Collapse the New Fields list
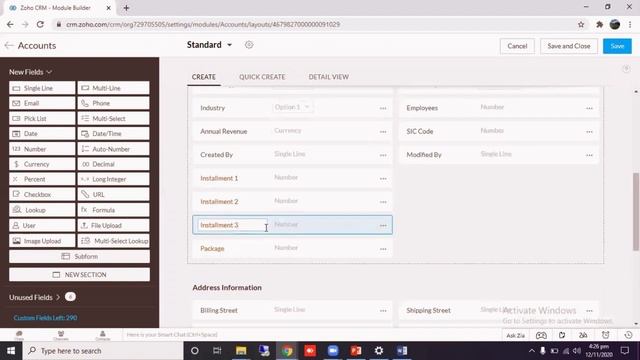The image size is (640, 360). (x=31, y=72)
